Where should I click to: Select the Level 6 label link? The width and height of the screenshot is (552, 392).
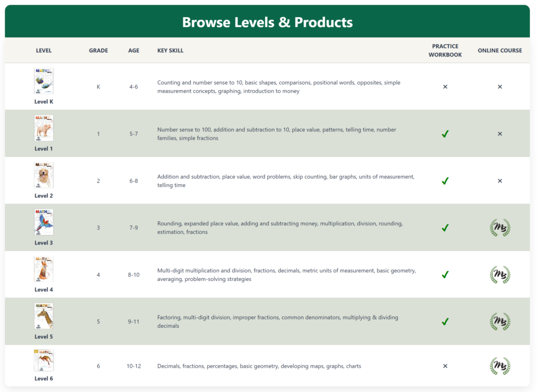[44, 379]
